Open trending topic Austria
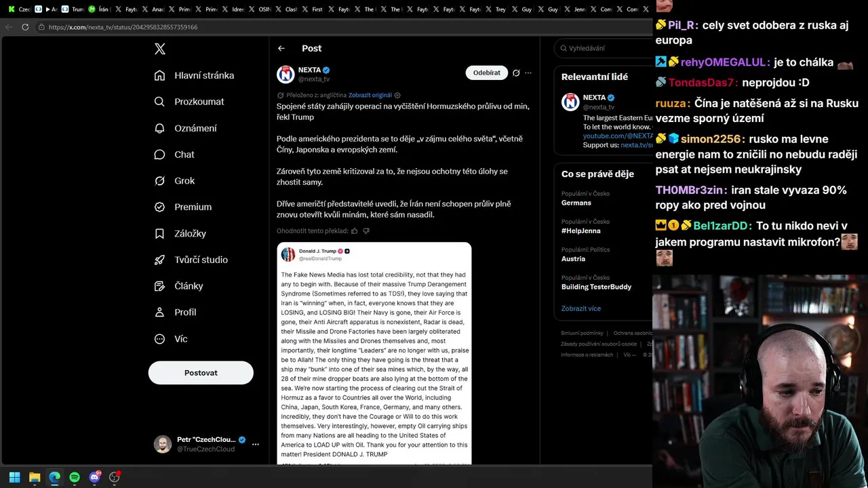Viewport: 868px width, 488px height. tap(574, 259)
